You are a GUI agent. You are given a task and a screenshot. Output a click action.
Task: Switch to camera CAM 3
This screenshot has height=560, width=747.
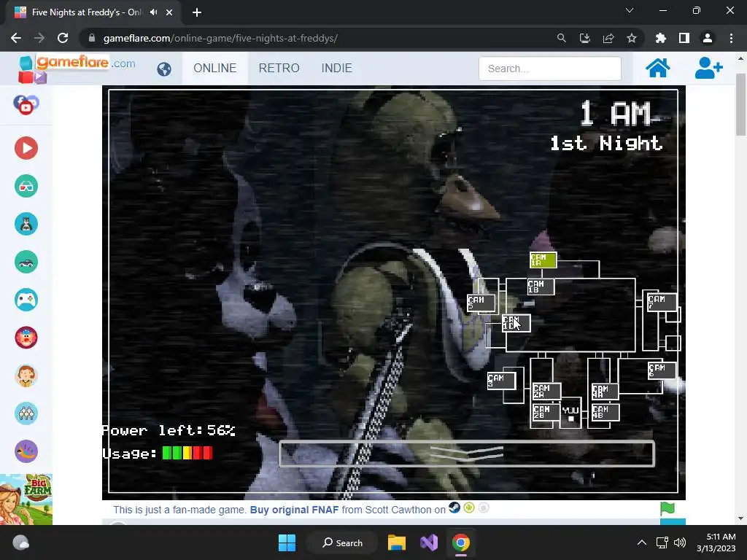coord(501,381)
